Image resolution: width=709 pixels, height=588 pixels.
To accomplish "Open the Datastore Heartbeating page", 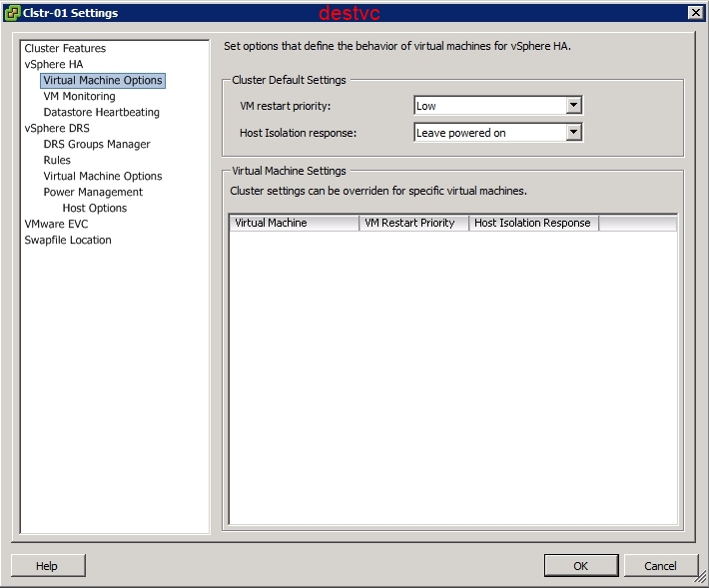I will tap(101, 112).
